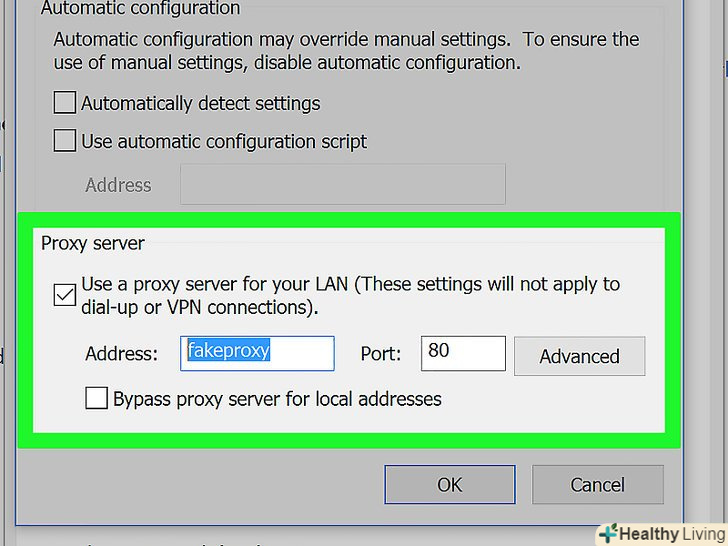728x546 pixels.
Task: Open the Advanced proxy settings
Action: pyautogui.click(x=579, y=356)
